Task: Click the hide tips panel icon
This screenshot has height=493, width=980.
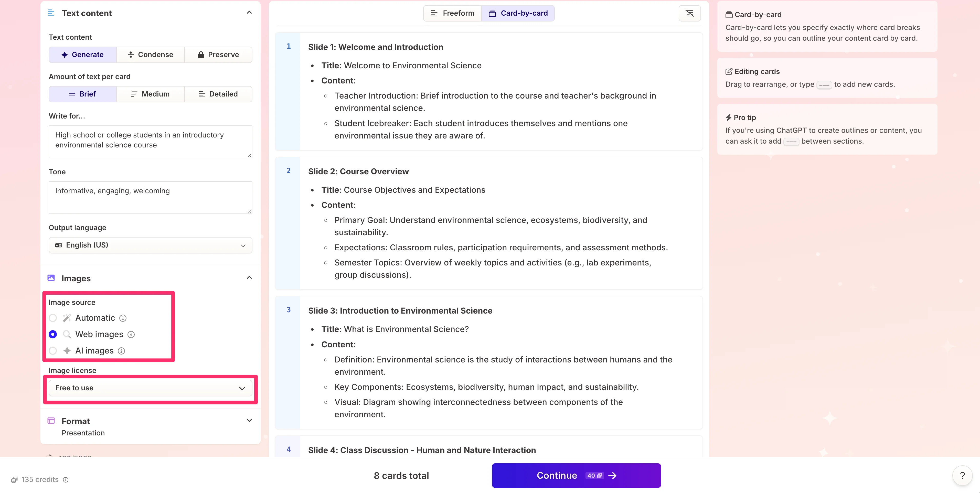Action: pos(689,13)
